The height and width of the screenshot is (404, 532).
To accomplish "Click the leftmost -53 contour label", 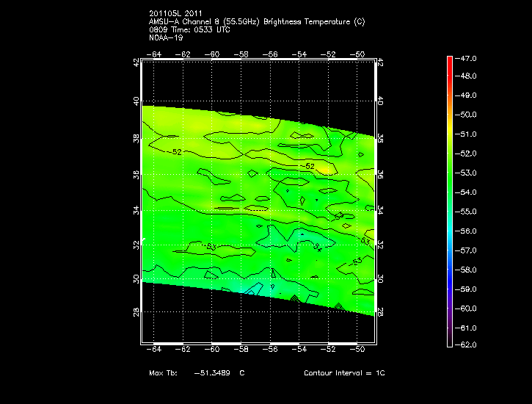I will pyautogui.click(x=210, y=246).
